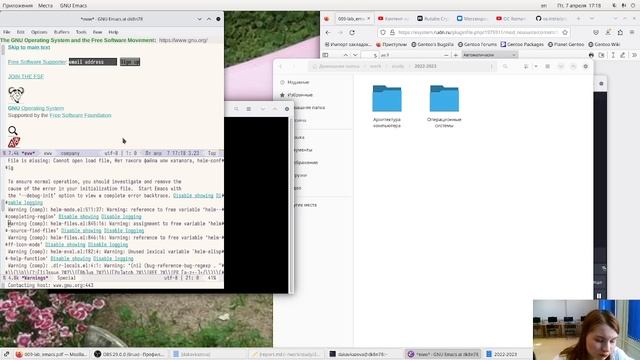The height and width of the screenshot is (360, 640).
Task: Follow the 'Skip to main text' link
Action: [29, 47]
